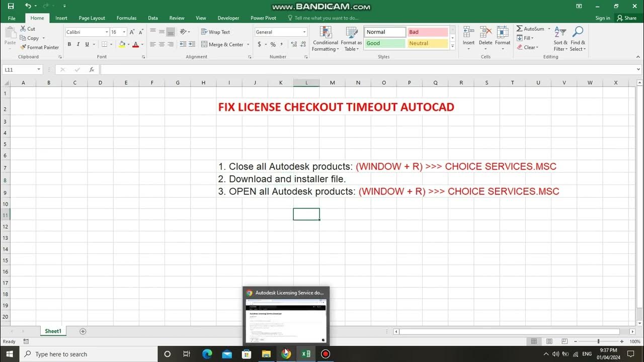Click the Save icon in Quick Access Toolbar
This screenshot has width=644, height=362.
11,6
